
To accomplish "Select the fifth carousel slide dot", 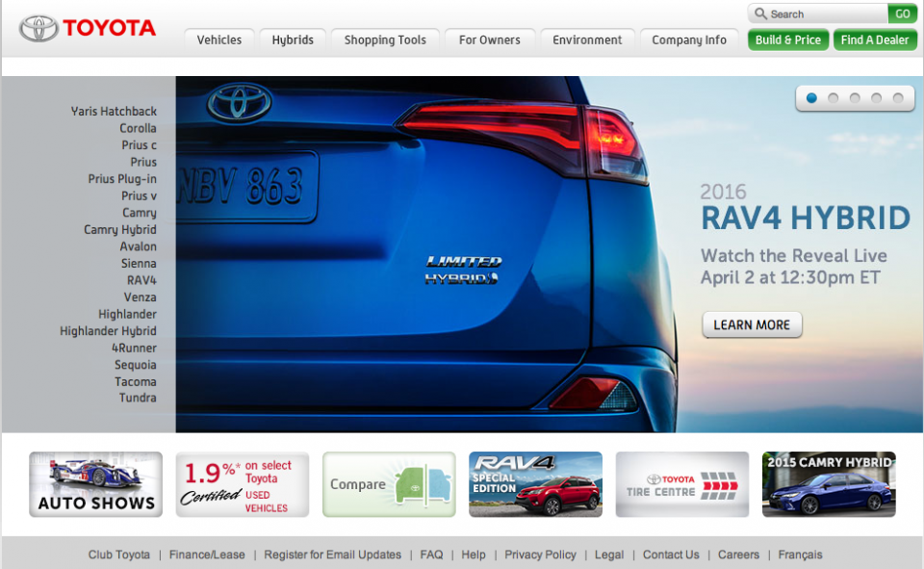I will (898, 98).
